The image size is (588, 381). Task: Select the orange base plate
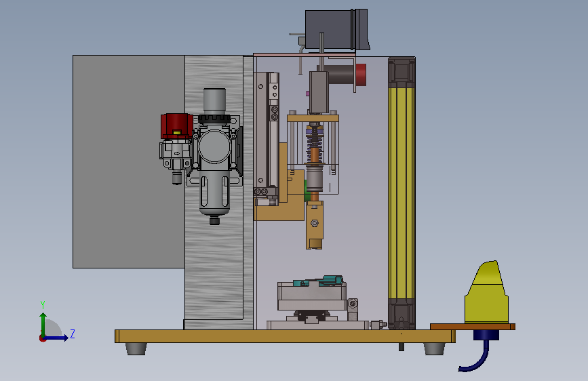[285, 336]
